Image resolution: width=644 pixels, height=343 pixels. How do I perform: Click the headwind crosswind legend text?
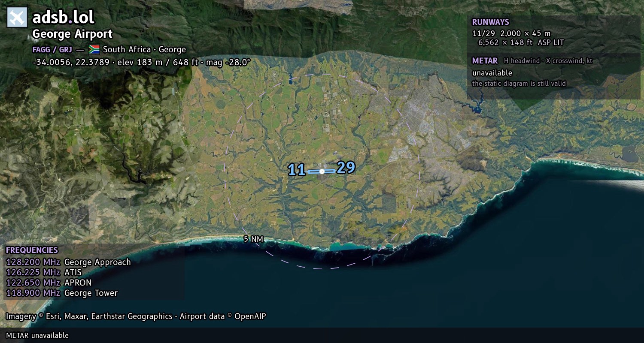coord(548,61)
